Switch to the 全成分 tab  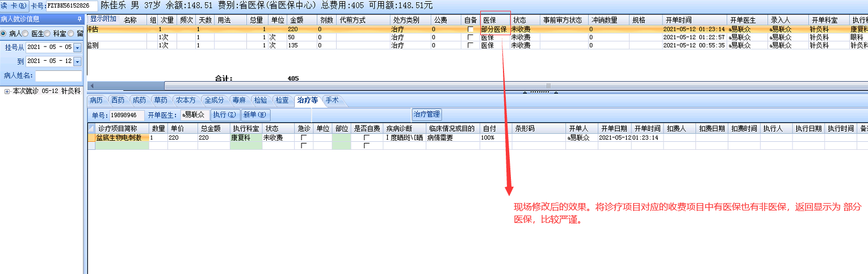215,100
